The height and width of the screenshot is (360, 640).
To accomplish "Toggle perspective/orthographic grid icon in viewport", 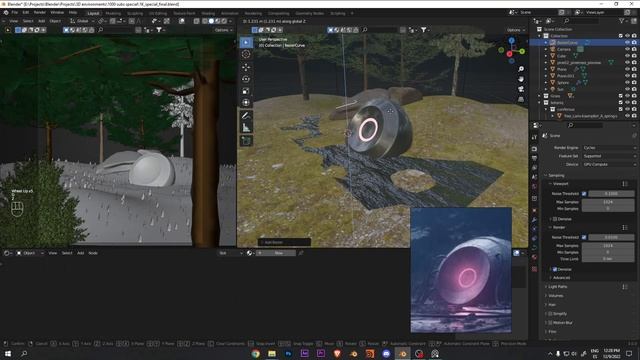I will click(521, 99).
